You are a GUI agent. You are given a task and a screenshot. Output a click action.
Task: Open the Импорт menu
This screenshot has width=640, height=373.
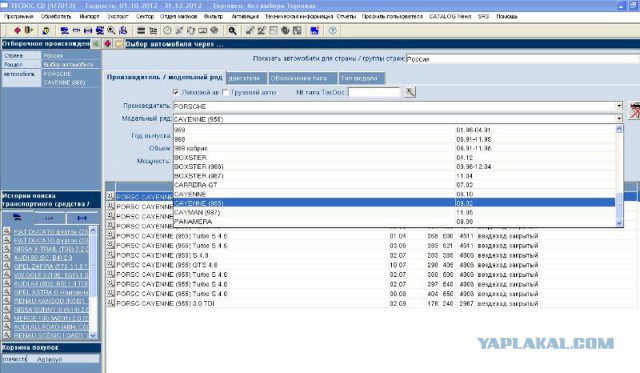[89, 16]
